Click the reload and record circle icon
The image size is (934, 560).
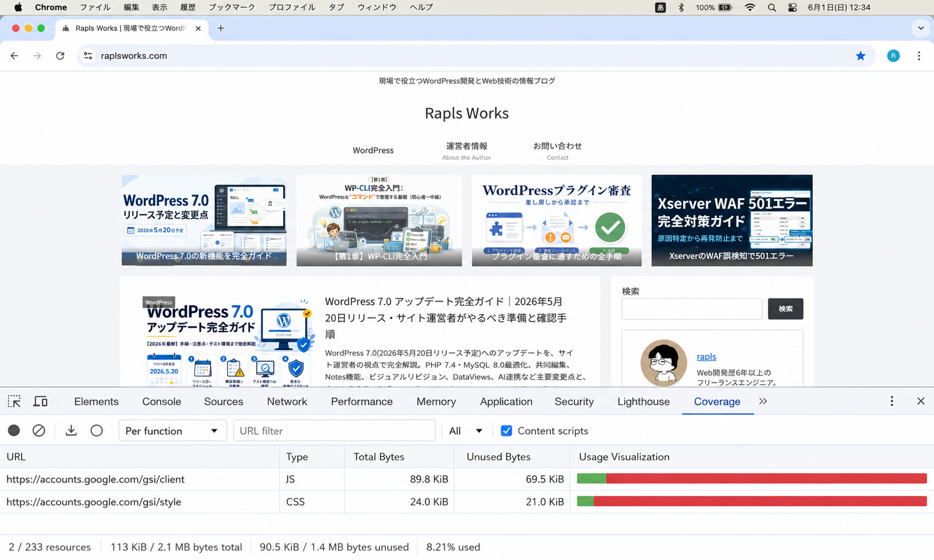tap(96, 431)
